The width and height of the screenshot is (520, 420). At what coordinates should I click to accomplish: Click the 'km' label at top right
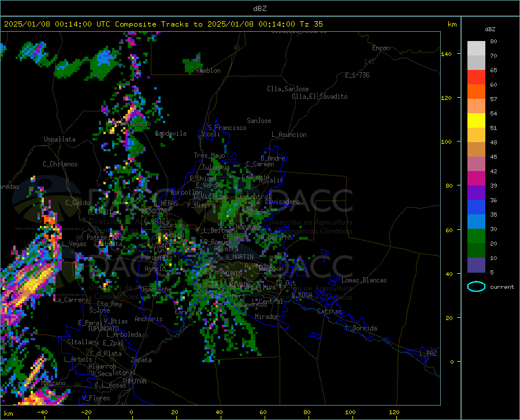point(452,24)
